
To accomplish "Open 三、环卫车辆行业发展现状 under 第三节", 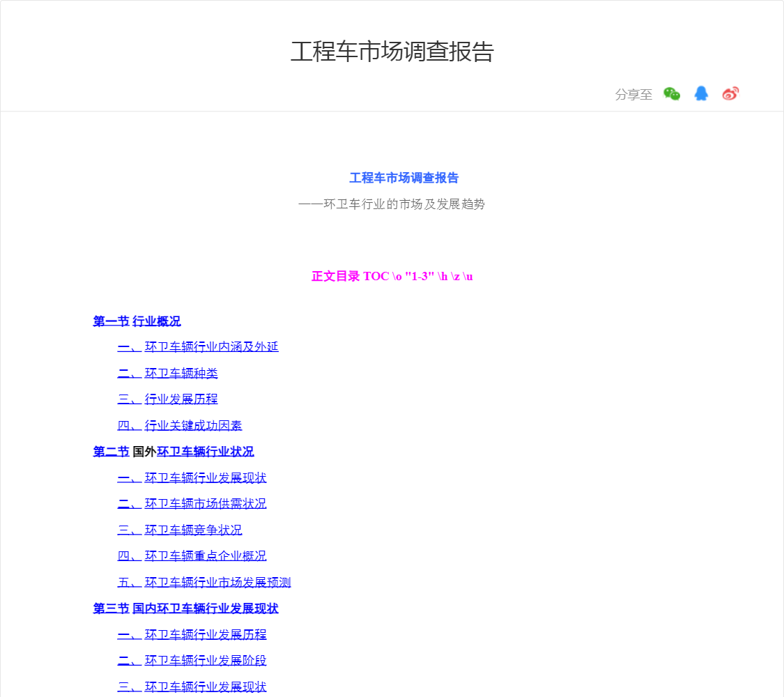I will (192, 687).
